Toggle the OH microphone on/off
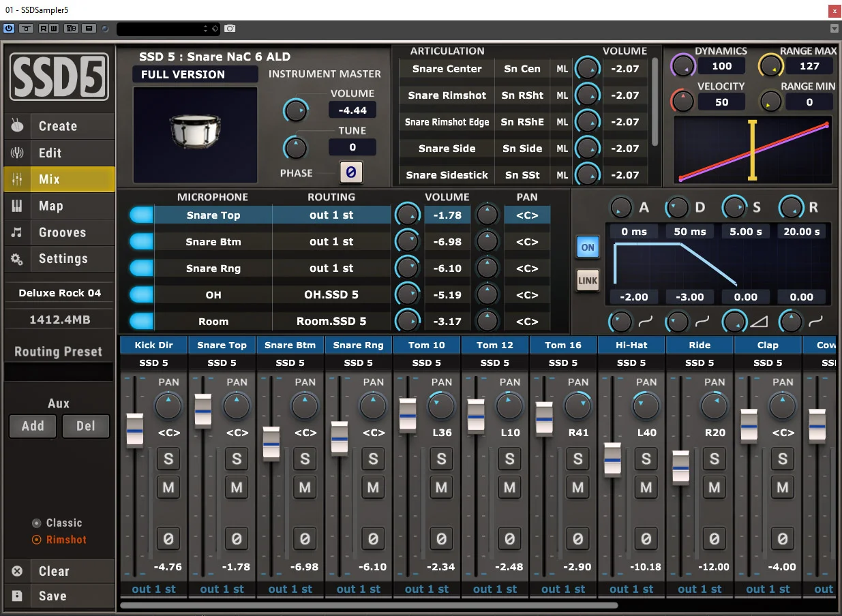This screenshot has height=616, width=842. (x=141, y=295)
